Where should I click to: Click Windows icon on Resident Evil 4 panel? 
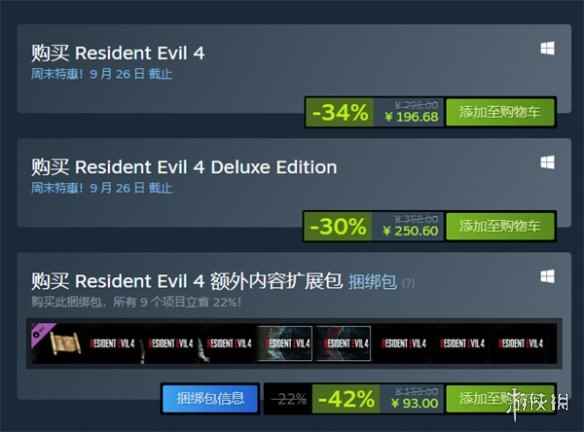pyautogui.click(x=548, y=48)
